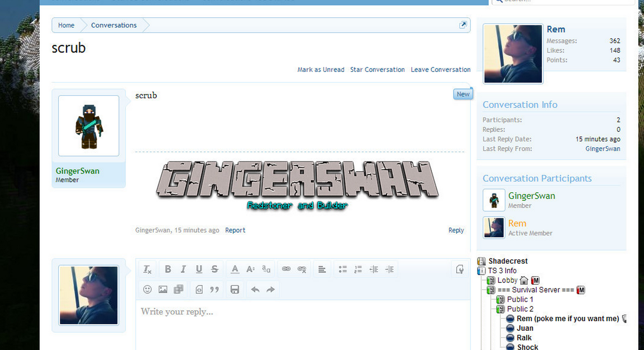Click the outdent icon

[x=374, y=269]
